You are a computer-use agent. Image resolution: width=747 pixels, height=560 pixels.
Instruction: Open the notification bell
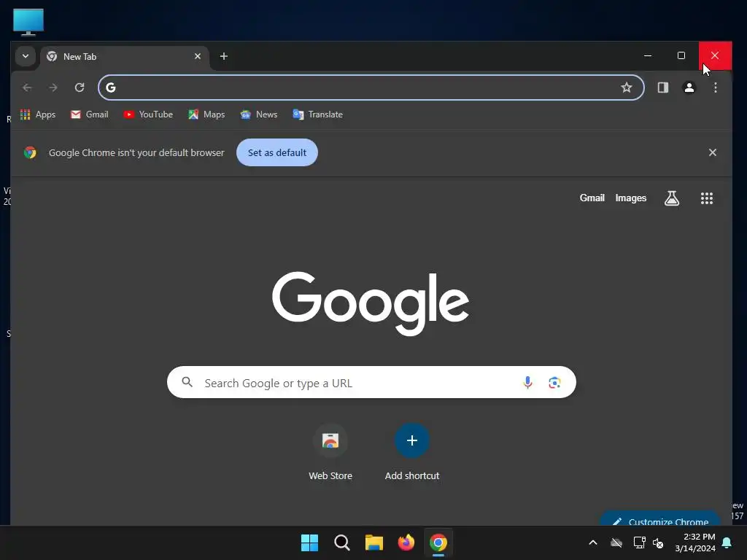click(x=727, y=542)
